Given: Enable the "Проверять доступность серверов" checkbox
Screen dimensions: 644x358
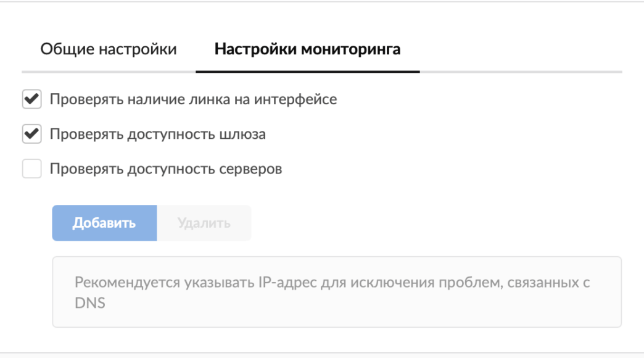Looking at the screenshot, I should (x=31, y=169).
